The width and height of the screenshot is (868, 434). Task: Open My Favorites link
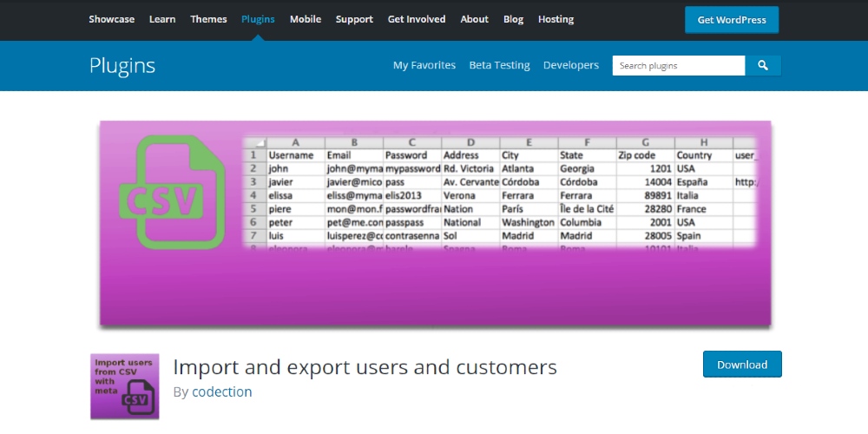pos(424,65)
